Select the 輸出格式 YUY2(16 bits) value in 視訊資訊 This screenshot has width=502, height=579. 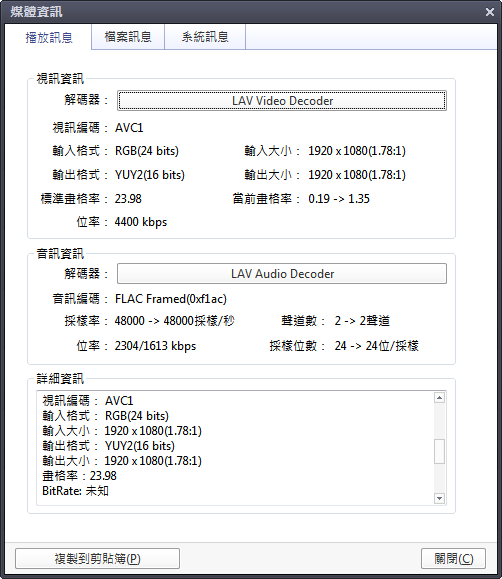pos(150,175)
